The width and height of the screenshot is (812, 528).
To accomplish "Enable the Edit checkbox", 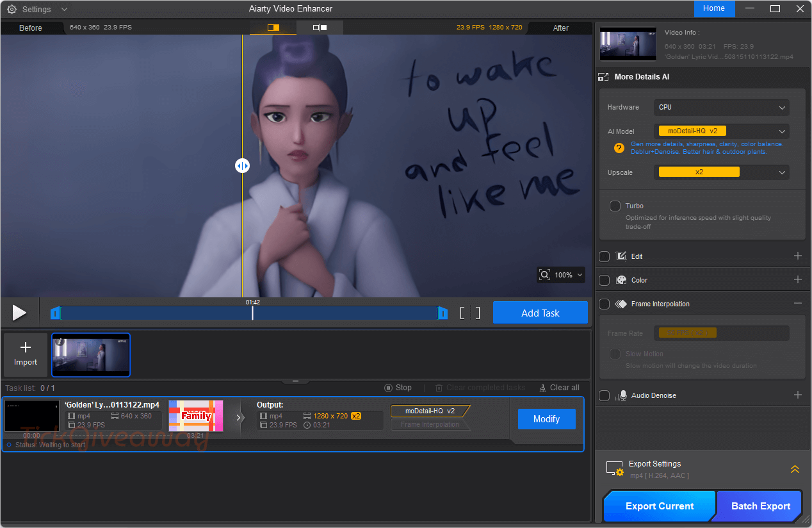I will tap(604, 256).
